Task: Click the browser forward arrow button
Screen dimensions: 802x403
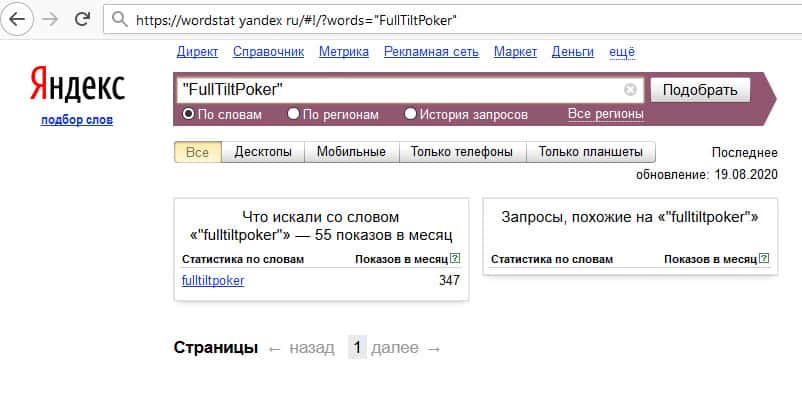Action: pyautogui.click(x=51, y=19)
